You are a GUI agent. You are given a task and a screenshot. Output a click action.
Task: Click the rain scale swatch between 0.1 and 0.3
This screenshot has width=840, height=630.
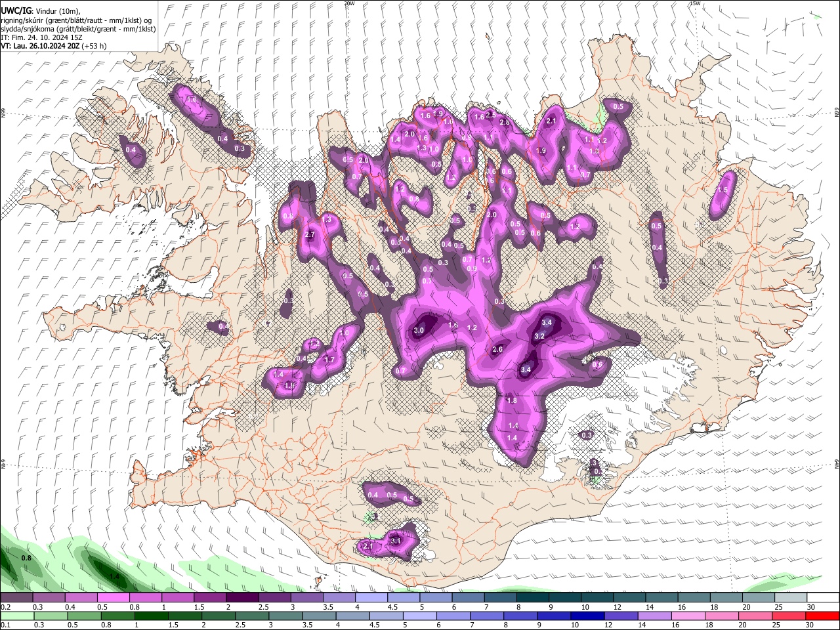(x=16, y=616)
